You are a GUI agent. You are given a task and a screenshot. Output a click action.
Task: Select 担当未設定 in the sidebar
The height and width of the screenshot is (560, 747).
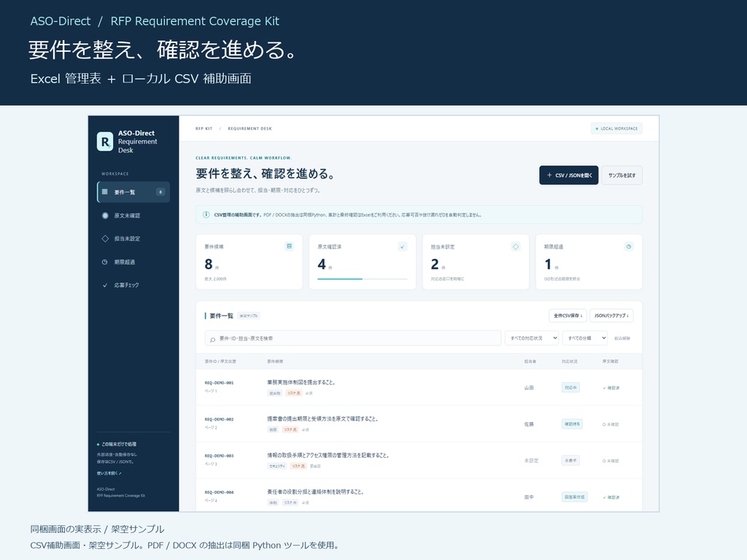tap(133, 238)
